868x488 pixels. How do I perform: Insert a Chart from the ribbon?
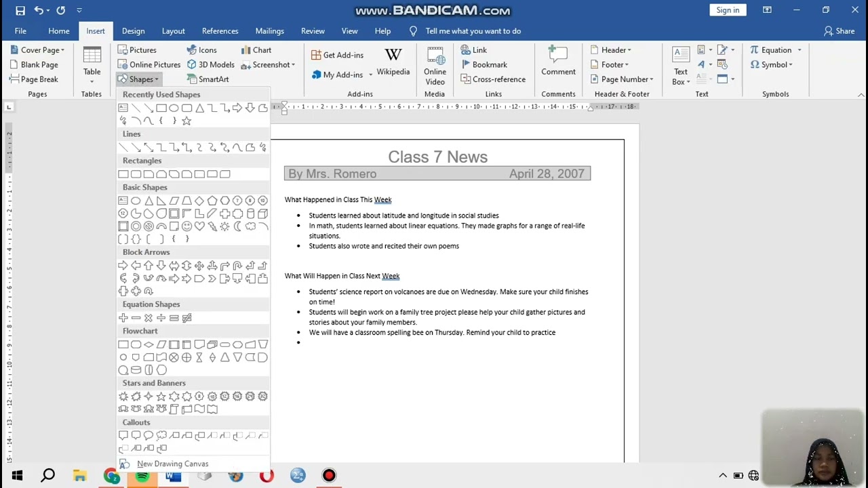pos(256,49)
